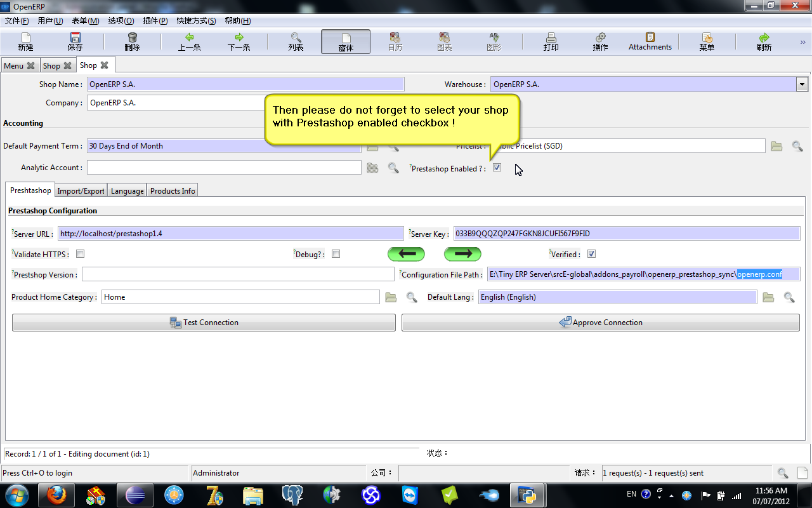
Task: Switch to the Import/Export tab
Action: [81, 190]
